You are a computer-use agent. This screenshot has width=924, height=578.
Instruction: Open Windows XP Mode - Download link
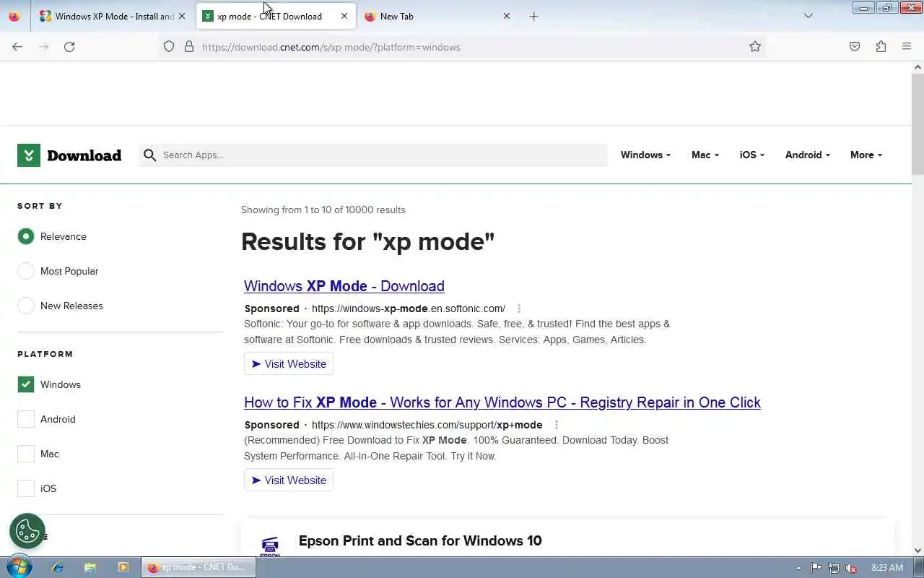pyautogui.click(x=344, y=286)
